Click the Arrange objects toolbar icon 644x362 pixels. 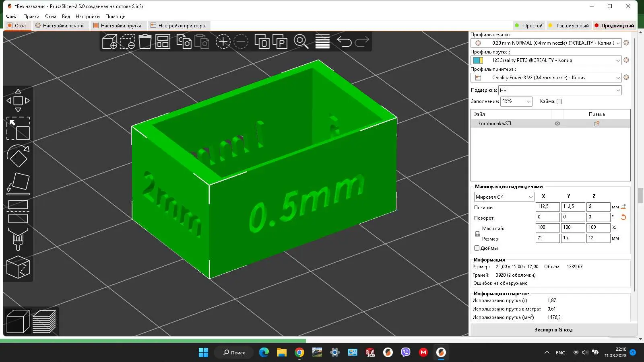click(x=163, y=41)
